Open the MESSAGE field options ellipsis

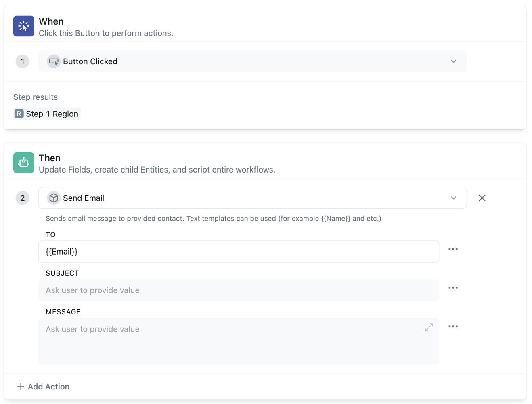coord(453,326)
